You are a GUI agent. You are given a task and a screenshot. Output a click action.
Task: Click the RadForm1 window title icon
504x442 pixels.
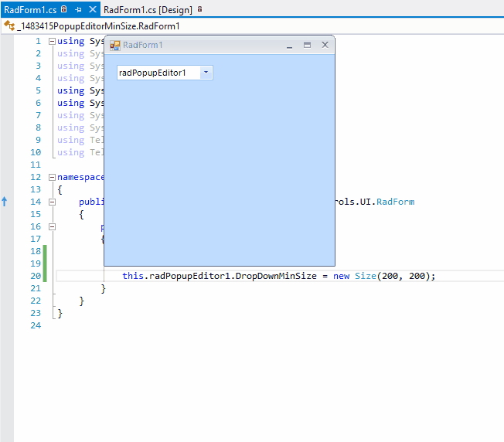point(115,45)
